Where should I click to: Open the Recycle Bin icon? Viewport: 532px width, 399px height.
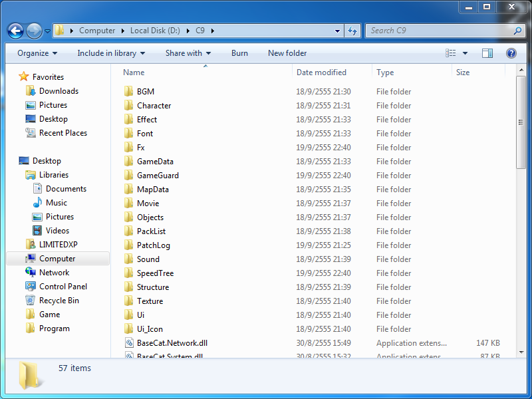pyautogui.click(x=30, y=301)
